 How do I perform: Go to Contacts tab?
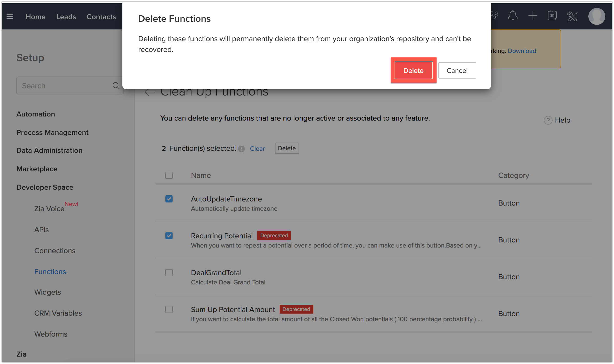tap(101, 17)
